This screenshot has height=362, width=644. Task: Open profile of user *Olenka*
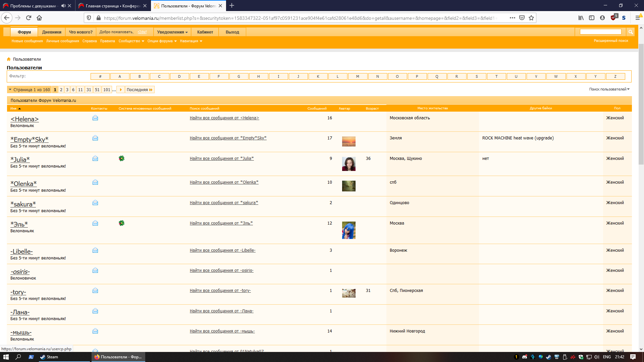click(23, 184)
